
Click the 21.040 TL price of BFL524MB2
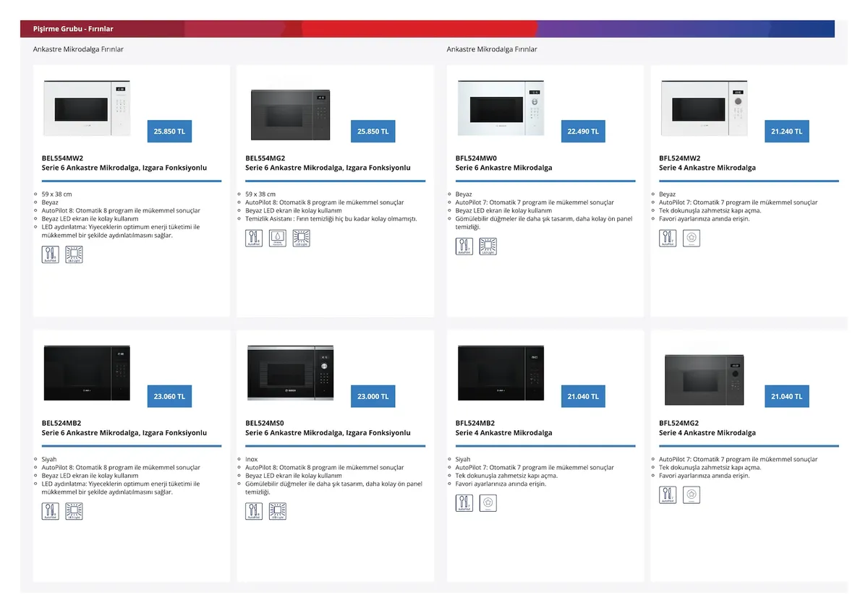(583, 396)
